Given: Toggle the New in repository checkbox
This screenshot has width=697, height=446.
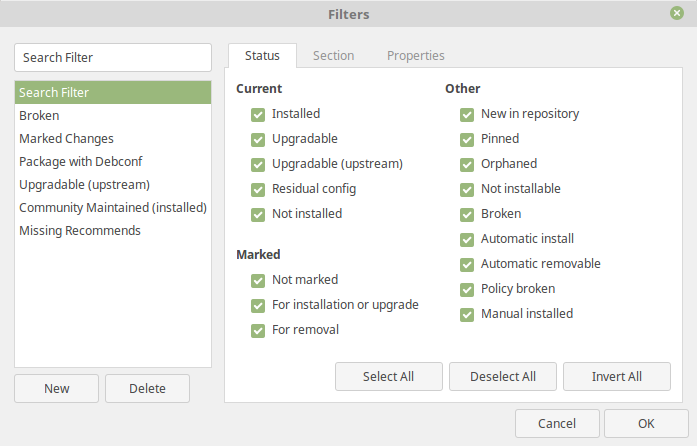Looking at the screenshot, I should [467, 114].
